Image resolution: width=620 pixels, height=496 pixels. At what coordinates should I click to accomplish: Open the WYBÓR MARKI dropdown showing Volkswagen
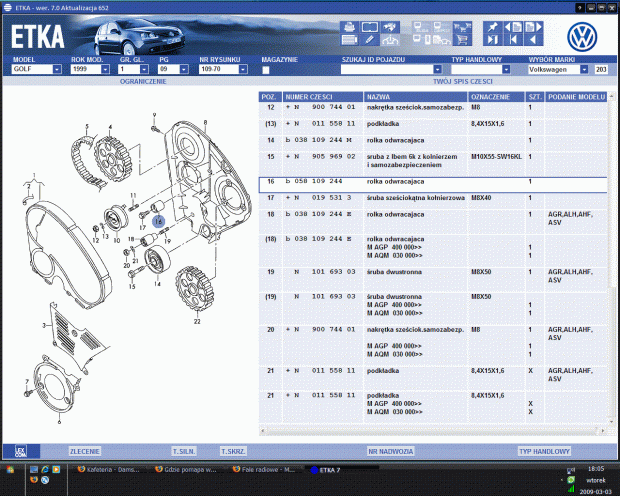point(584,69)
